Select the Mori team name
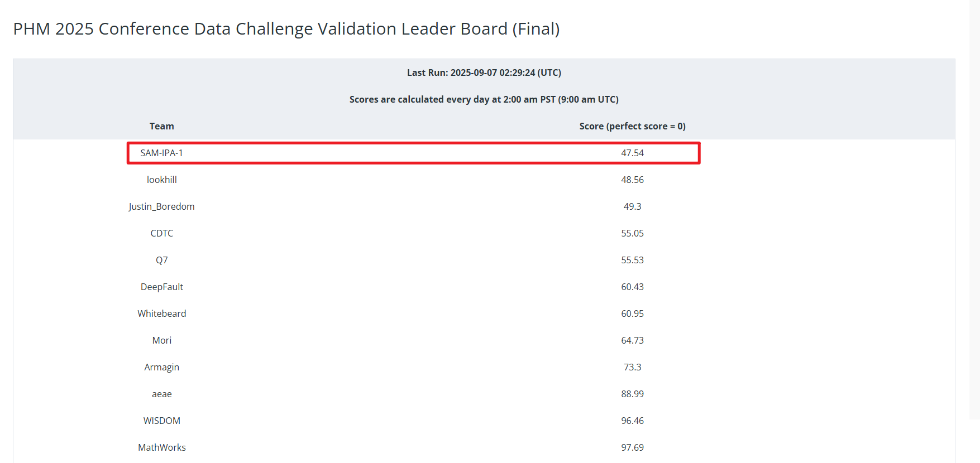 (161, 340)
